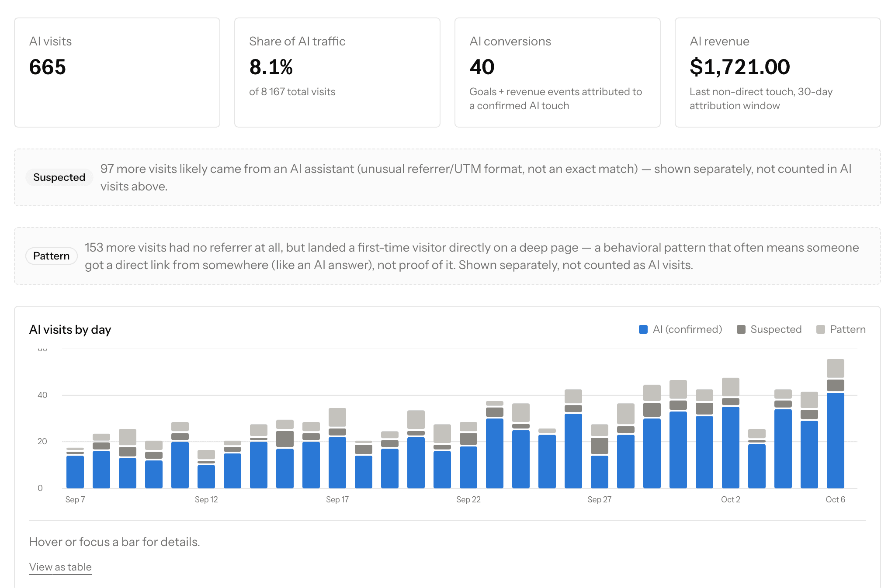Focus the blue bar for Sep 22
The height and width of the screenshot is (588, 895).
point(468,467)
